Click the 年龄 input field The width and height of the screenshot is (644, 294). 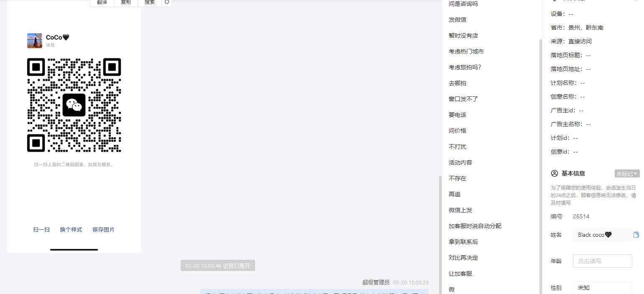pyautogui.click(x=602, y=261)
